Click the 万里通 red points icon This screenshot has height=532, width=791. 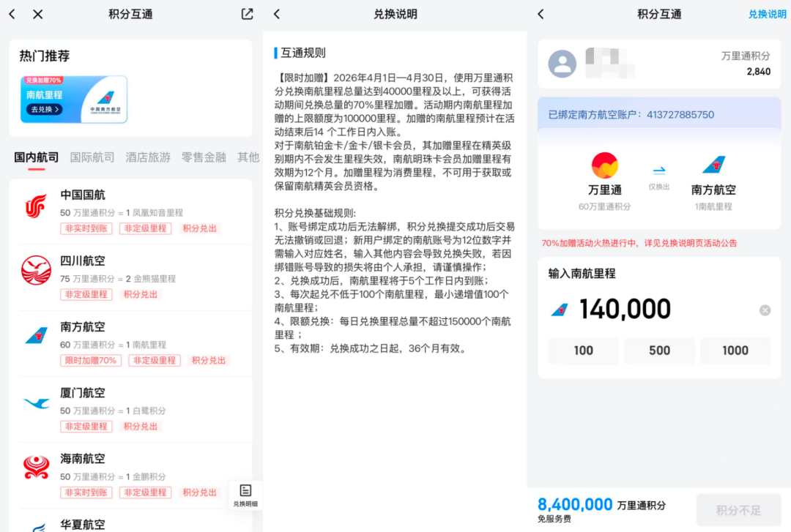pos(604,165)
